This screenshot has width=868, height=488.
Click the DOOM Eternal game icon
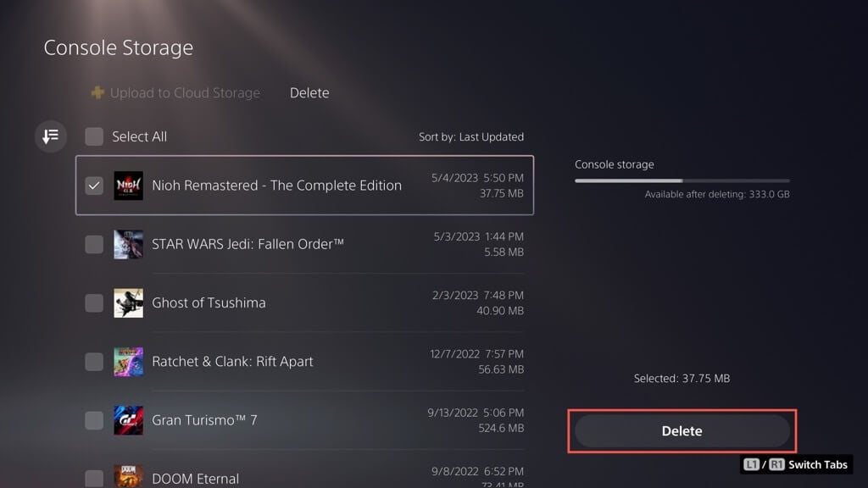pyautogui.click(x=128, y=477)
